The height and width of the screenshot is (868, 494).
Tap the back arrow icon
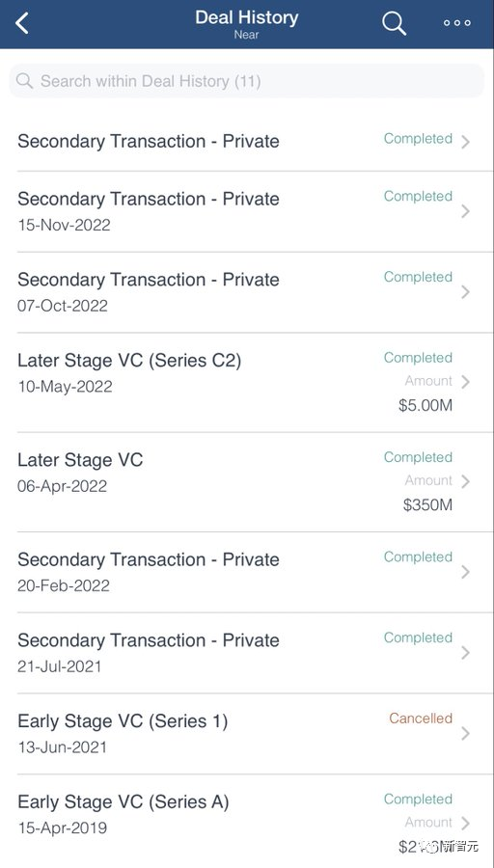pyautogui.click(x=21, y=24)
